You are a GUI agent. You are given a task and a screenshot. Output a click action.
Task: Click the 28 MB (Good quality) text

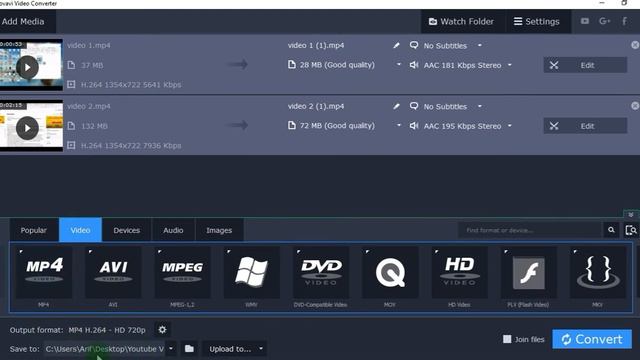[337, 64]
